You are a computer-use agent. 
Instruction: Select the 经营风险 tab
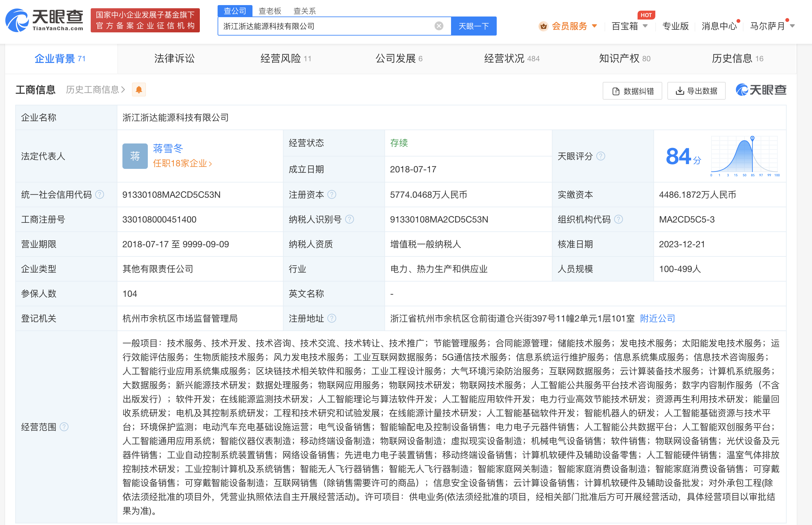coord(286,59)
